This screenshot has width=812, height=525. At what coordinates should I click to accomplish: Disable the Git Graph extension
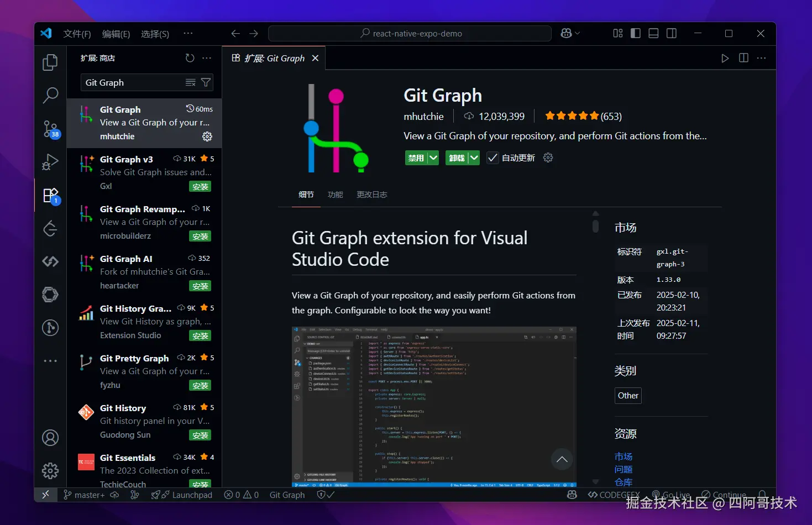pyautogui.click(x=416, y=158)
